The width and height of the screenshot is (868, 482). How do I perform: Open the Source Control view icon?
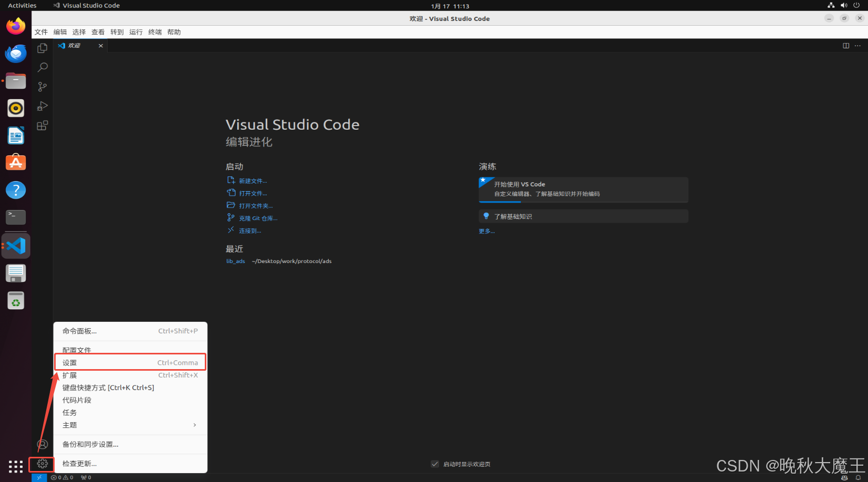tap(43, 87)
